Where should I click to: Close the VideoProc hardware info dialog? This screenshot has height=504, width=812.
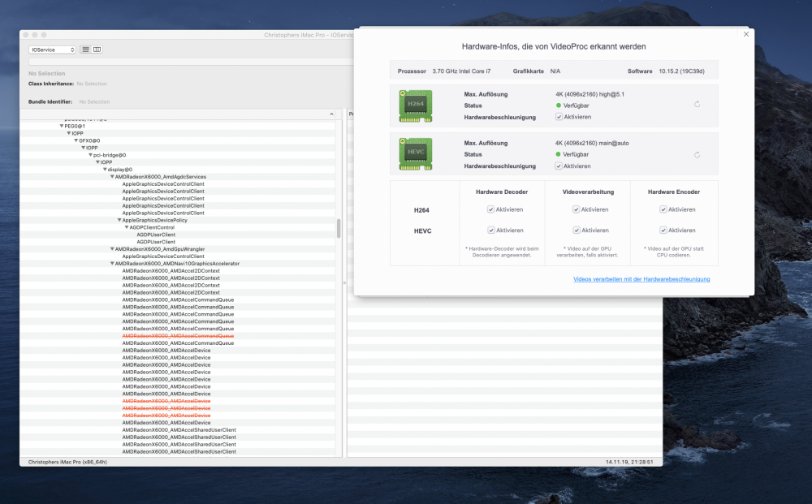[746, 34]
